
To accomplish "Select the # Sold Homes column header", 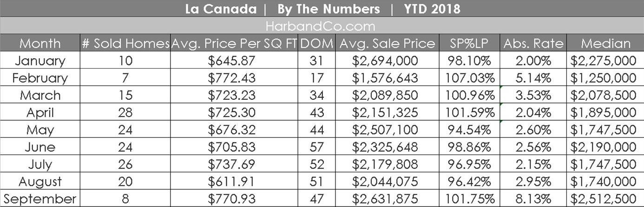I will pyautogui.click(x=125, y=43).
